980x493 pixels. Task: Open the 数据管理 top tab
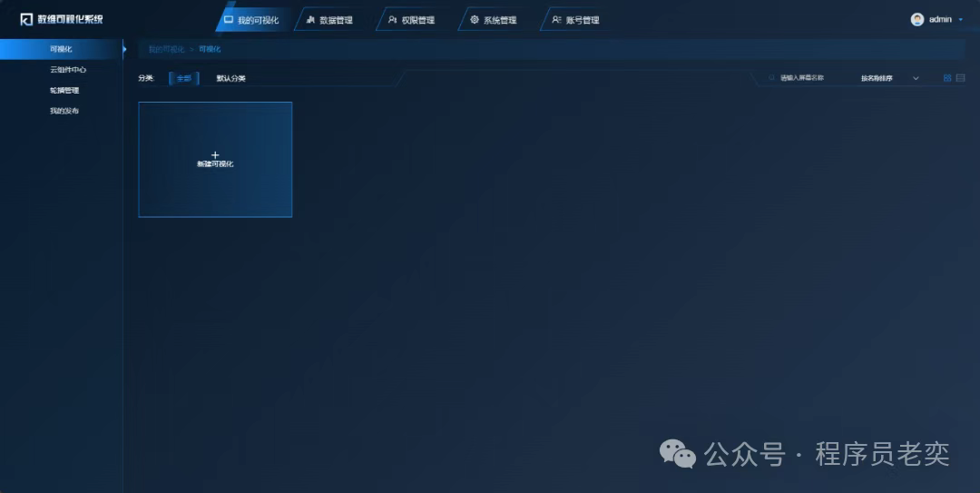[x=330, y=20]
